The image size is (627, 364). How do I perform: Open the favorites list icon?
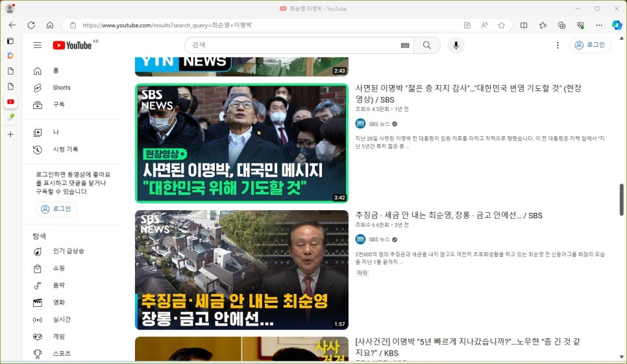pos(543,25)
